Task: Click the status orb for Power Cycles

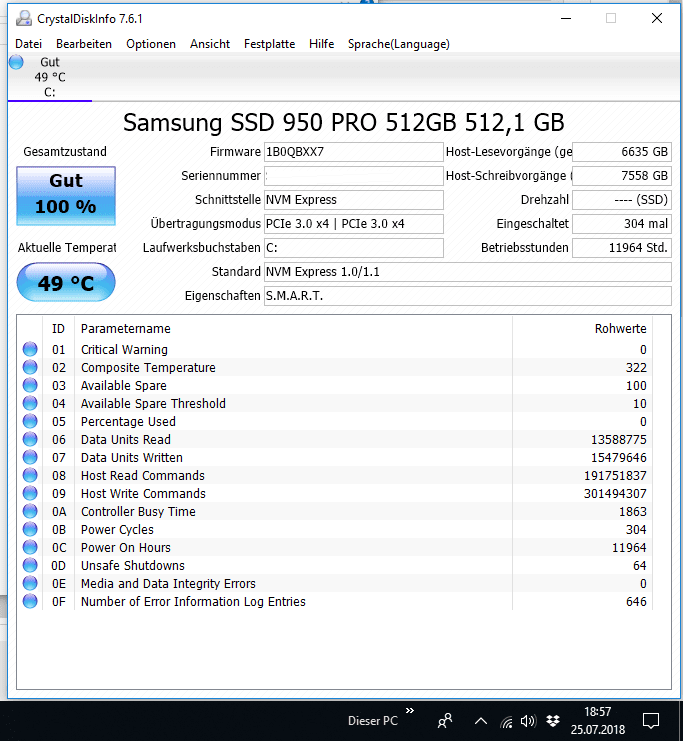Action: point(30,529)
